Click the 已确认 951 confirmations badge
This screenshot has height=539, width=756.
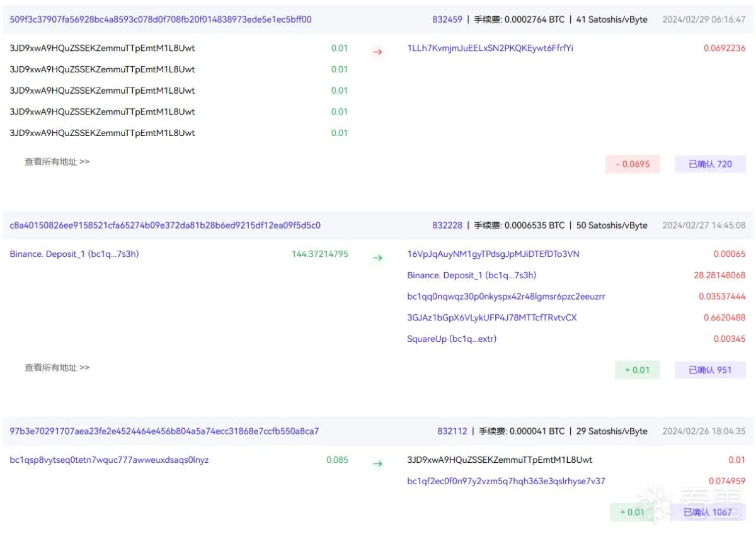(710, 370)
